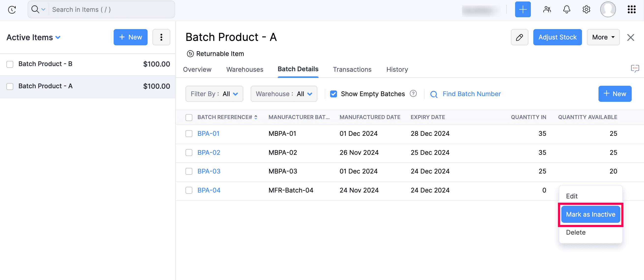Image resolution: width=644 pixels, height=280 pixels.
Task: Click the pencil edit item icon
Action: tap(519, 37)
